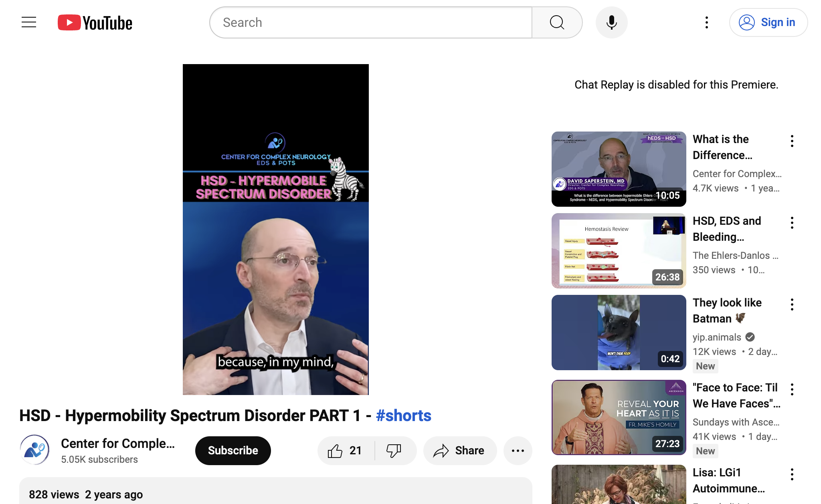Click the magnifier search button
The image size is (821, 504).
tap(557, 22)
